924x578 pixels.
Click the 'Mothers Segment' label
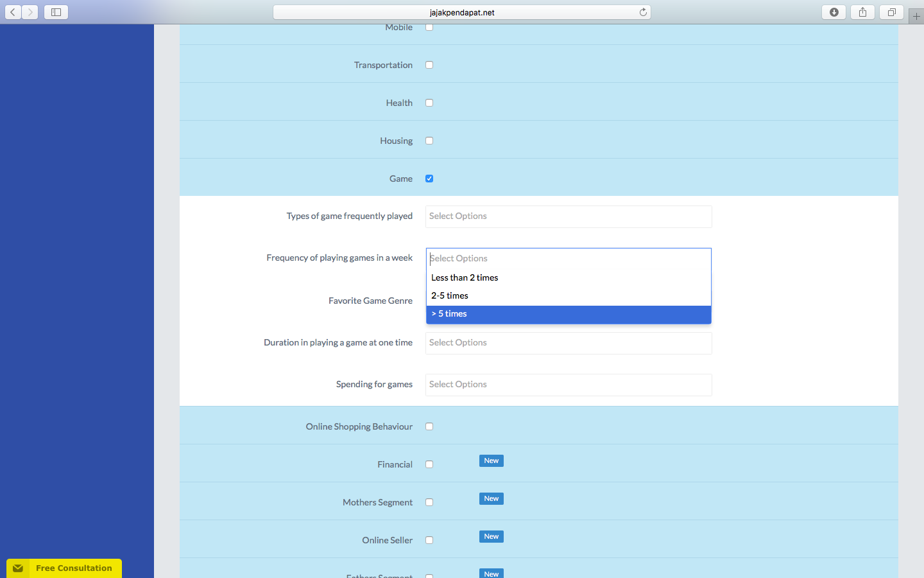377,502
